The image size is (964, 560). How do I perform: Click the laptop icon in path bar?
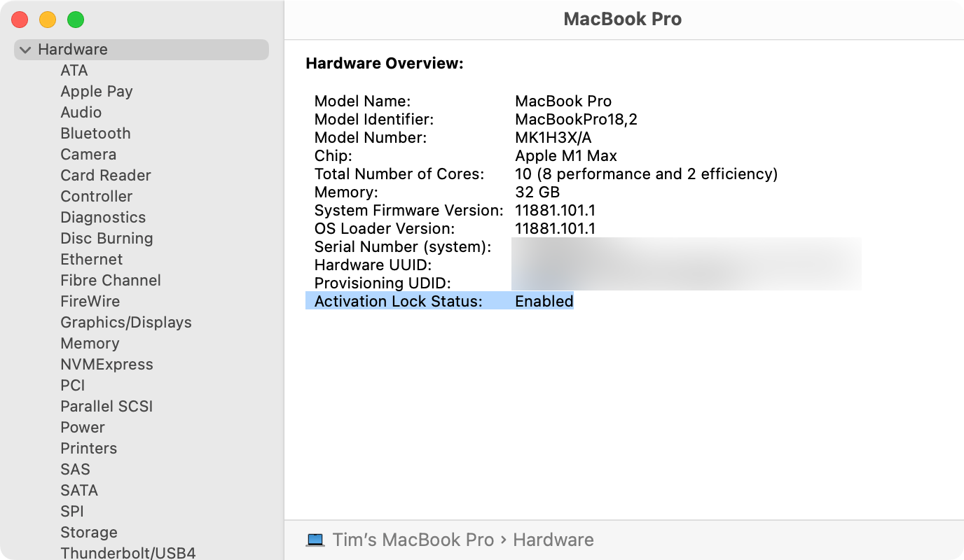pos(315,540)
